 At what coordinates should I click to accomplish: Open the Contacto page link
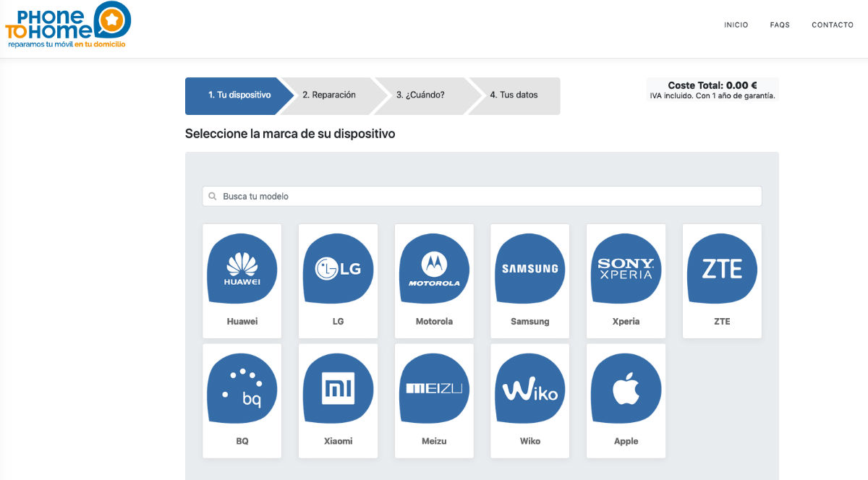click(833, 25)
